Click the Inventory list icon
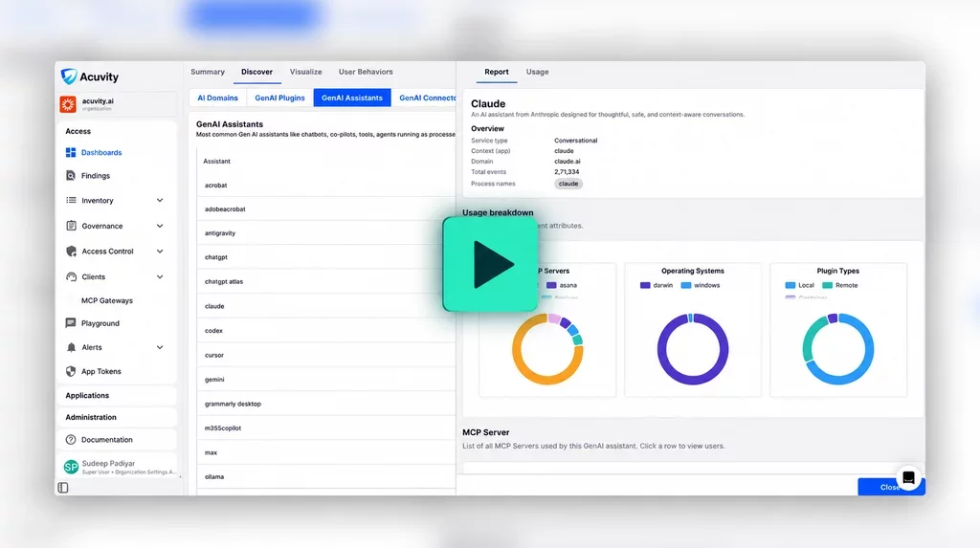 71,201
